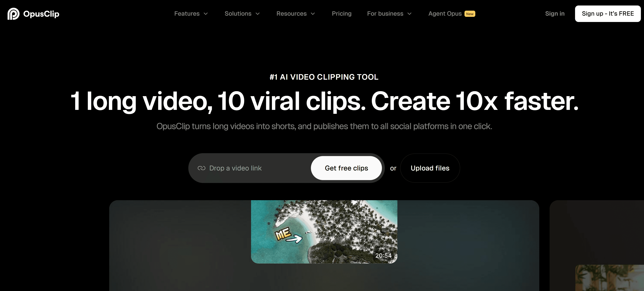This screenshot has height=291, width=644.
Task: Open the Agent Opus link
Action: 445,13
